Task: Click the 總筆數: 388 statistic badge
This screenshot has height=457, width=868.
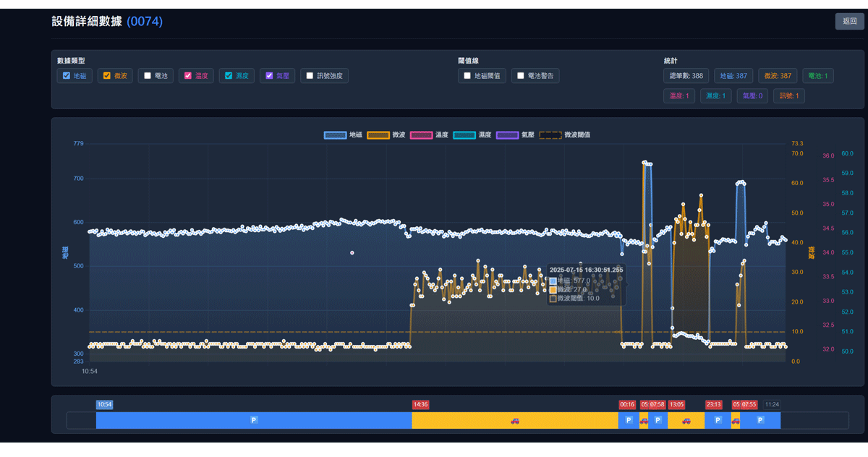Action: (686, 76)
